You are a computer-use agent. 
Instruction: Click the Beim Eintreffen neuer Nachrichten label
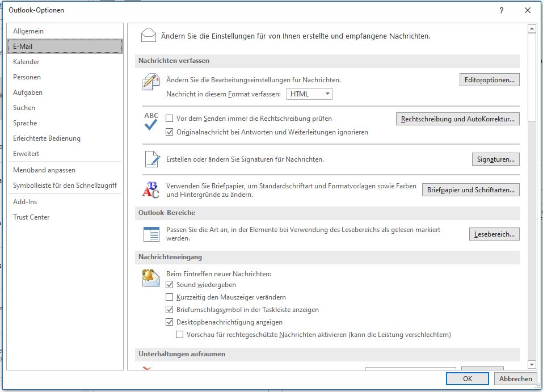(218, 274)
